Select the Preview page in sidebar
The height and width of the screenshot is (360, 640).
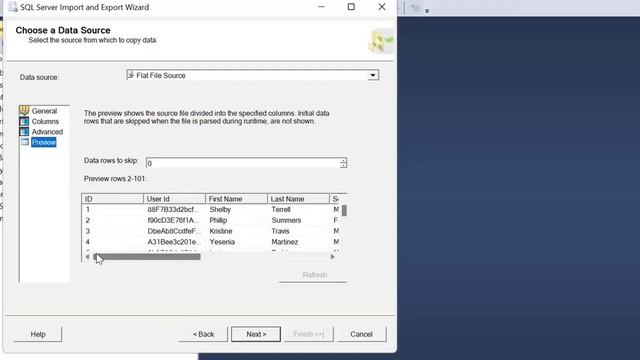point(44,142)
